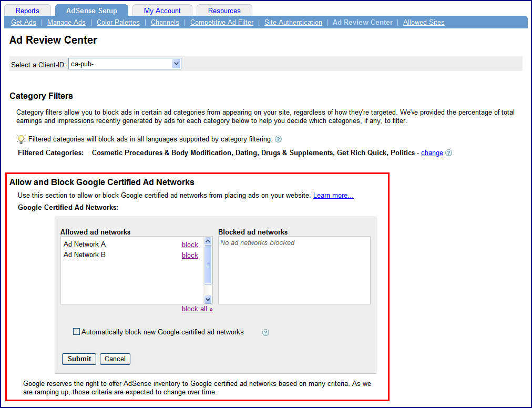Open Competitive Ad Filter page
532x408 pixels.
(x=221, y=23)
